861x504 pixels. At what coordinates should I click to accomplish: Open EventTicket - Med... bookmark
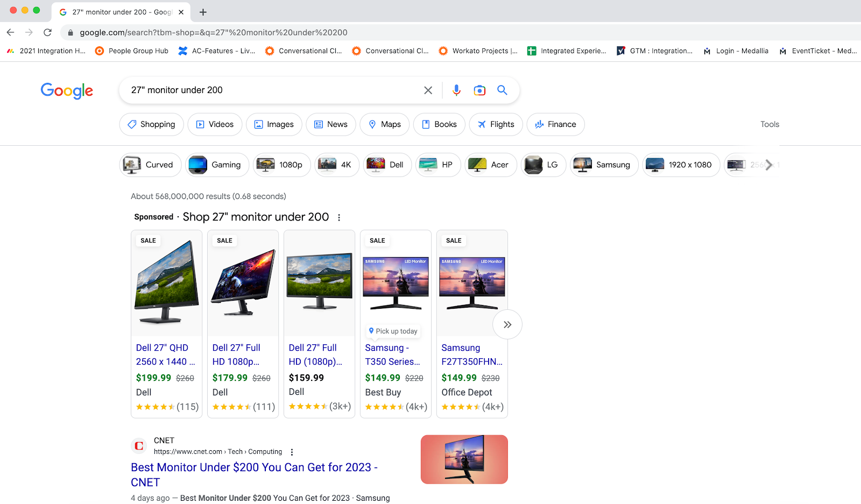tap(818, 51)
